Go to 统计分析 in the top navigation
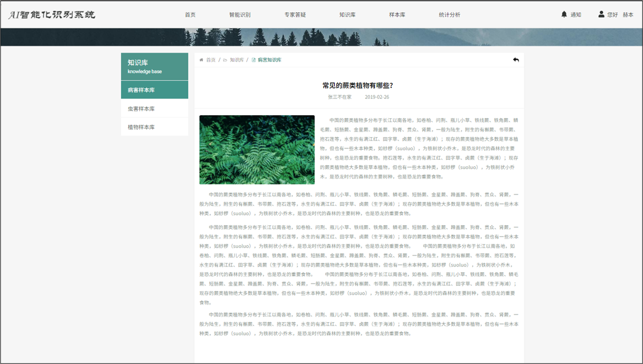The width and height of the screenshot is (643, 364). coord(449,15)
